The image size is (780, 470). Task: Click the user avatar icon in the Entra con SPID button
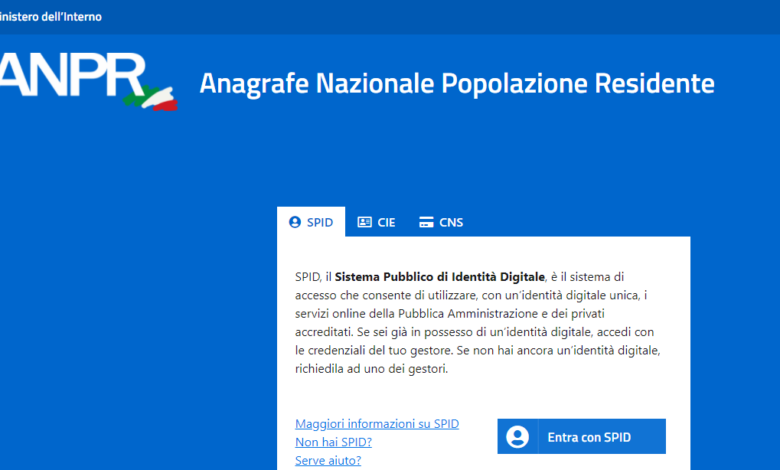click(x=517, y=437)
